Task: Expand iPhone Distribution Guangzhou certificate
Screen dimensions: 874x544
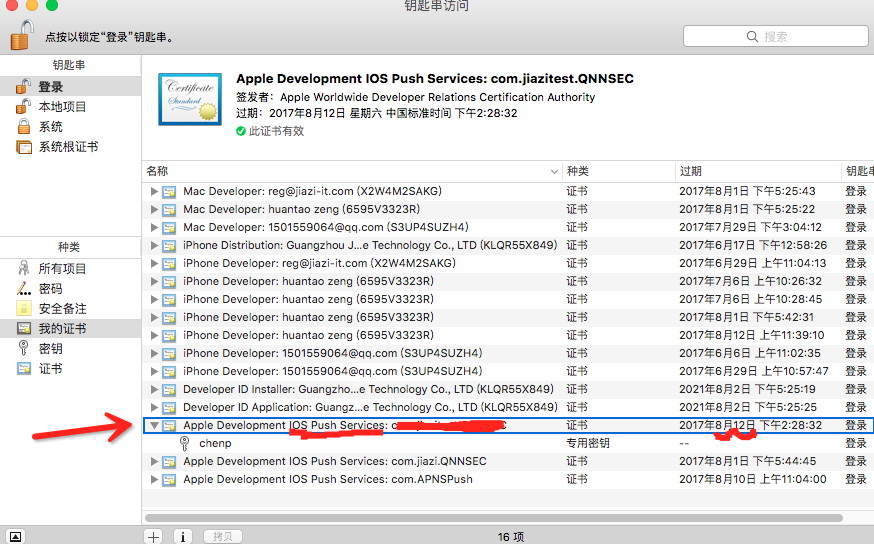Action: point(154,245)
